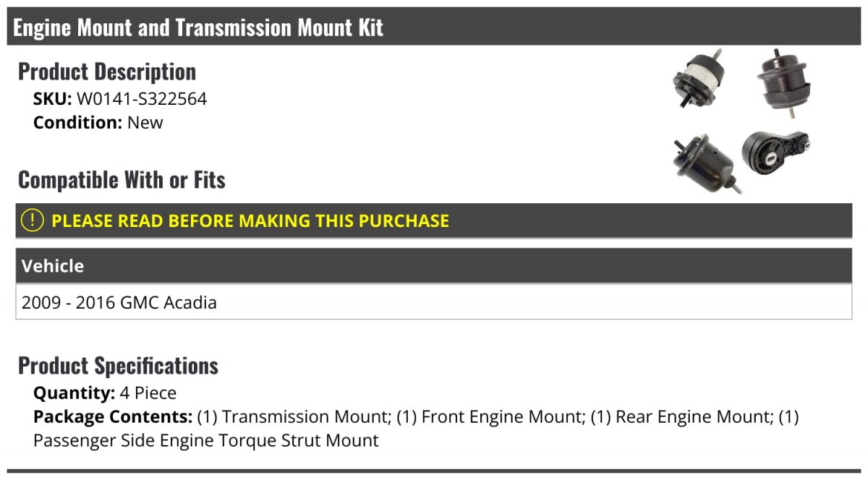Click the yellow exclamation warning icon
Image resolution: width=868 pixels, height=480 pixels.
pos(33,220)
